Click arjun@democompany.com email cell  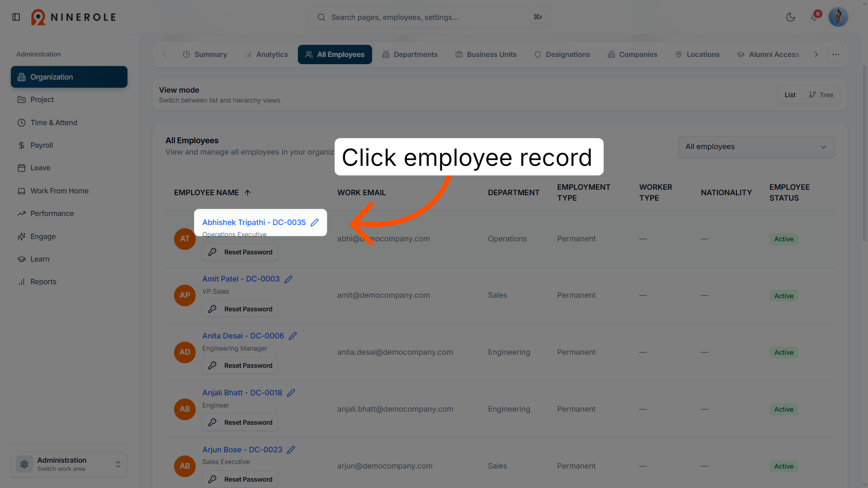(385, 466)
